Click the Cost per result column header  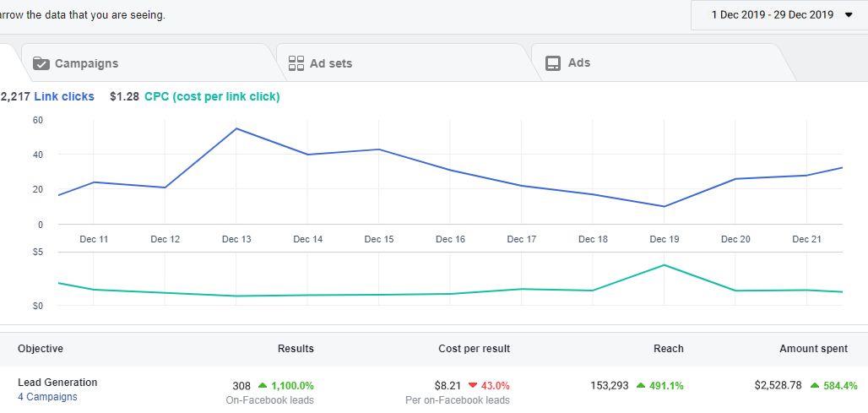[474, 349]
